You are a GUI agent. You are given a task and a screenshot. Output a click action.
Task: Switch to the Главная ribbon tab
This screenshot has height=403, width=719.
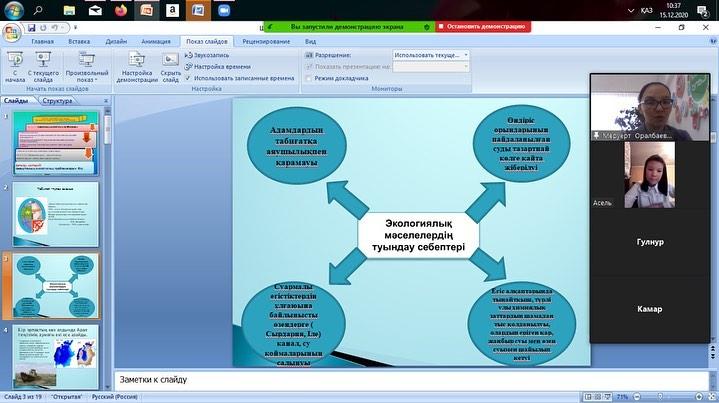43,43
